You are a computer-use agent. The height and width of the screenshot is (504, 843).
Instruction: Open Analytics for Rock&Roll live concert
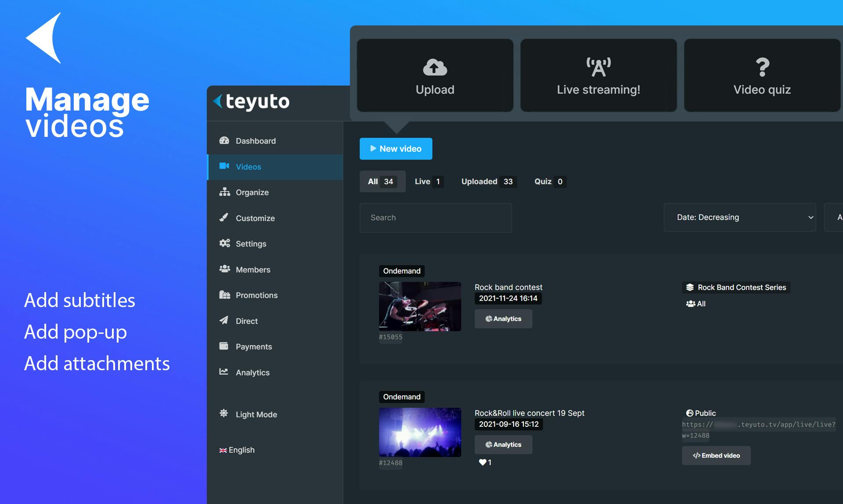coord(503,445)
